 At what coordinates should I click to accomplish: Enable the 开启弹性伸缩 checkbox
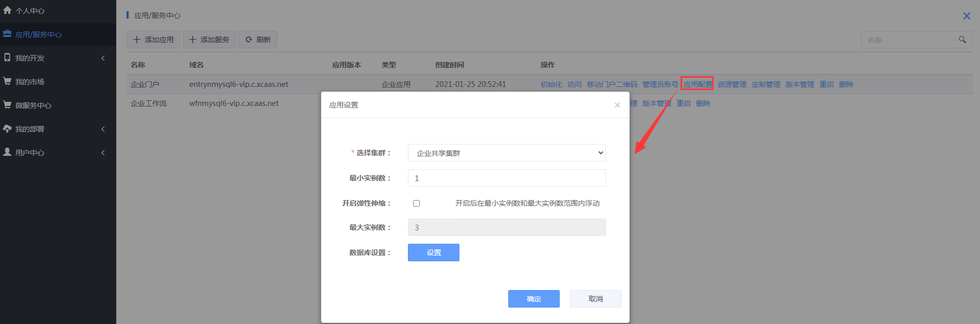[416, 203]
